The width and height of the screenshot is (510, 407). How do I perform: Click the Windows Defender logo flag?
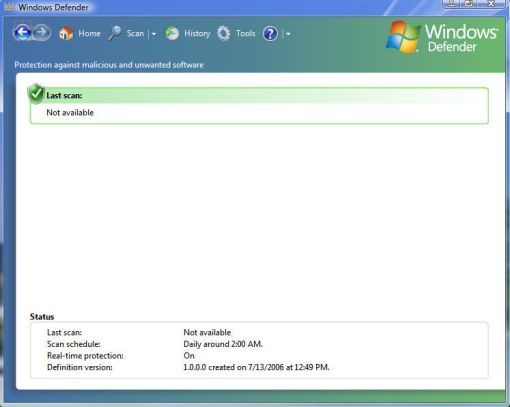click(403, 37)
